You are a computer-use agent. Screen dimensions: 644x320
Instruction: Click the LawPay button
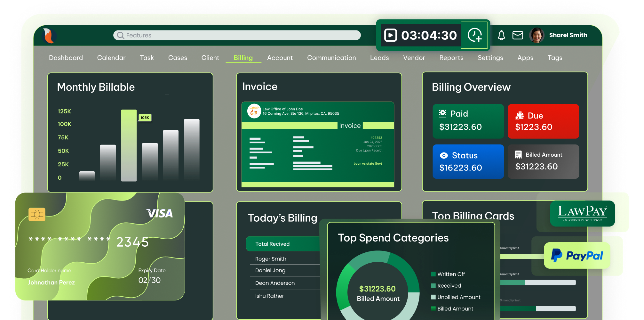582,213
